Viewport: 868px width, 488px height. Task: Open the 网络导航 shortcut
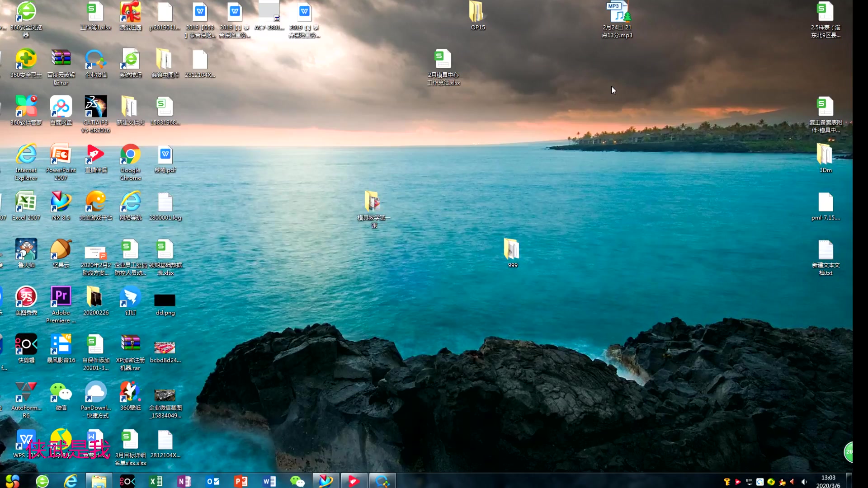pos(131,206)
